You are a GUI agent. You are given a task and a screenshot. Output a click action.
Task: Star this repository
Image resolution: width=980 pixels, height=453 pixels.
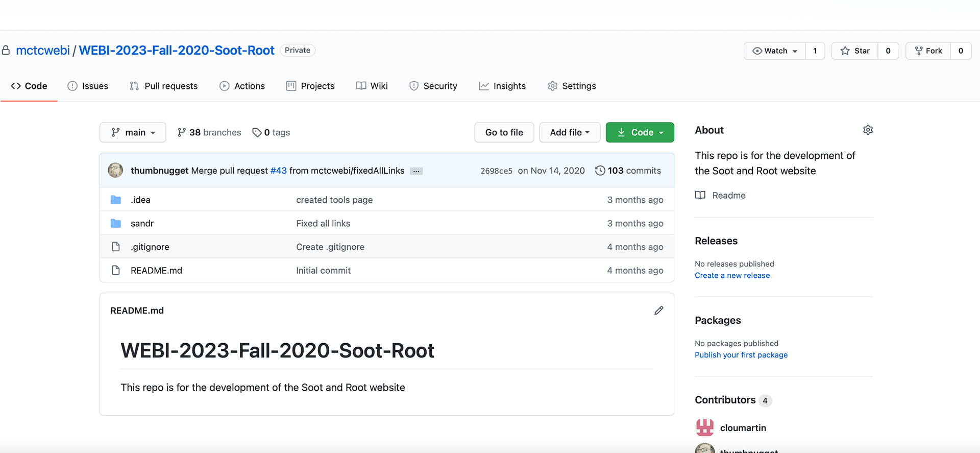pyautogui.click(x=855, y=51)
